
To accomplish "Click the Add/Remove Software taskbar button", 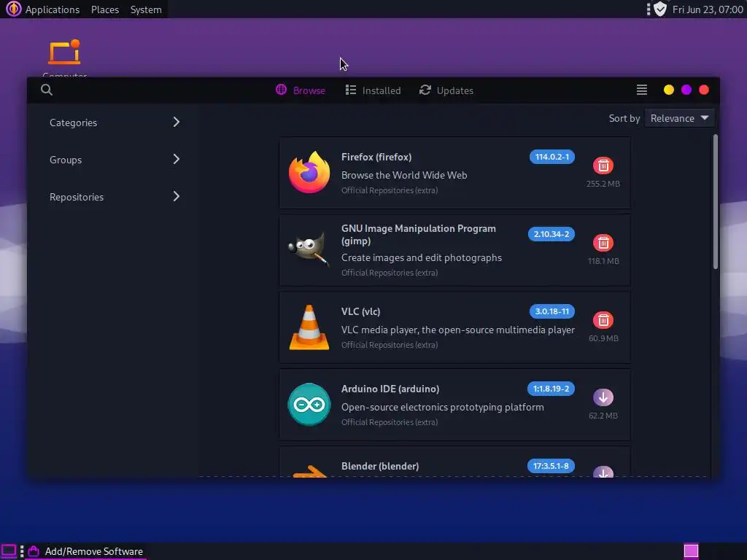I will (x=85, y=551).
